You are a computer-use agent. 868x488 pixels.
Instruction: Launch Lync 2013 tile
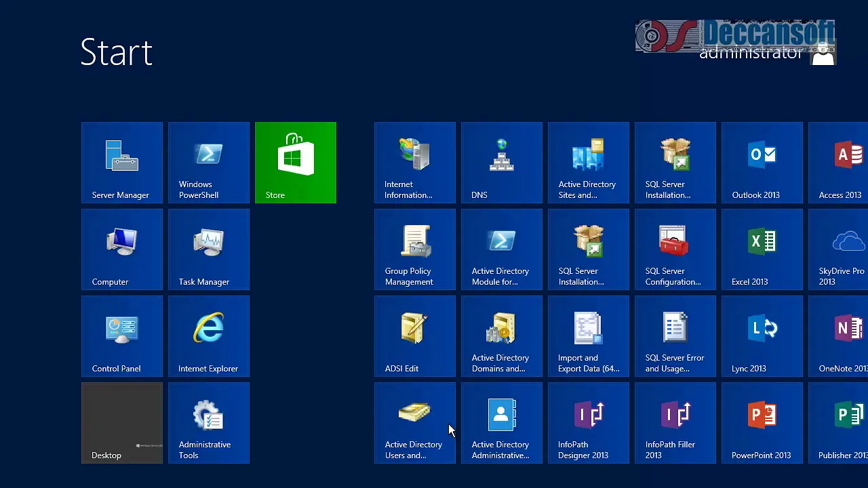tap(762, 336)
